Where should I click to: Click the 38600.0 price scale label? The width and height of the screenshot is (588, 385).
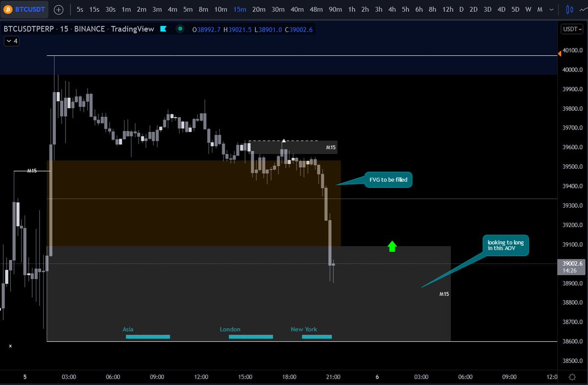point(572,341)
